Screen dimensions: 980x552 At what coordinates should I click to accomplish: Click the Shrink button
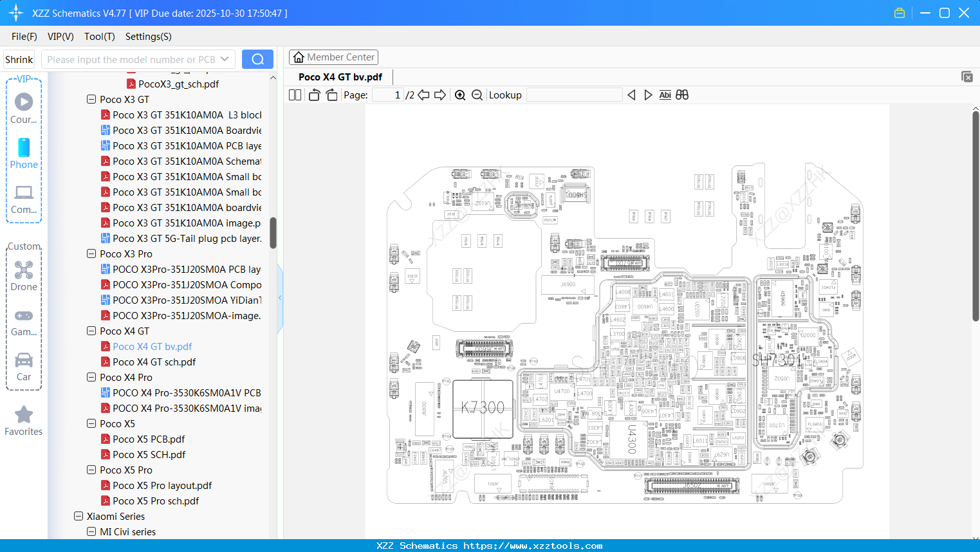point(19,59)
